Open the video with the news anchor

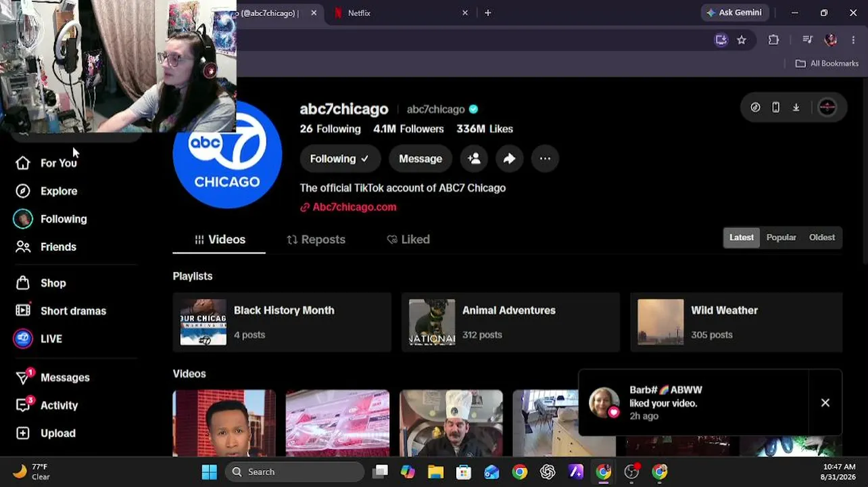point(224,423)
